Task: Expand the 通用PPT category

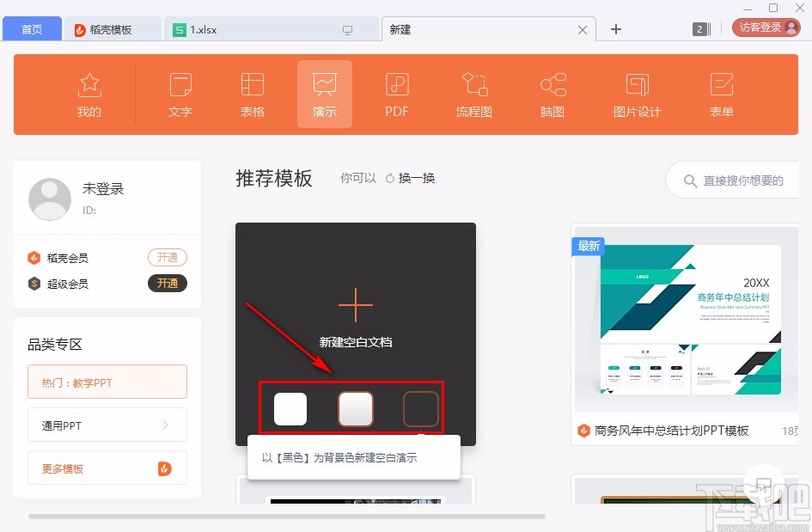Action: click(107, 425)
